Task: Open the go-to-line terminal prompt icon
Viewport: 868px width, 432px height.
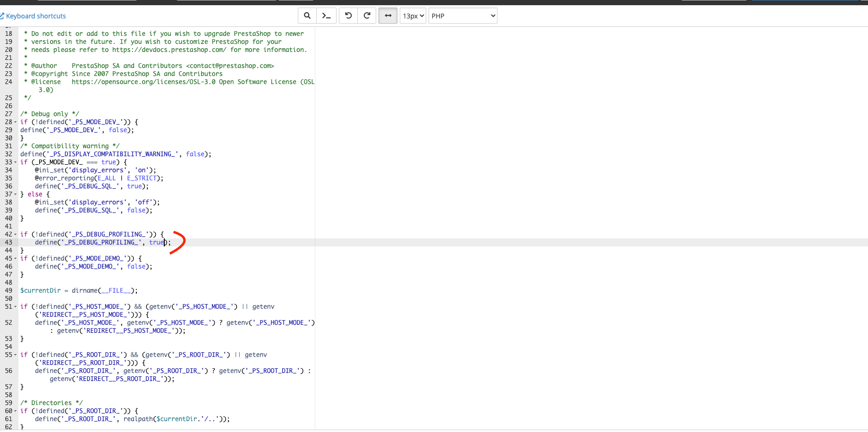Action: (326, 16)
